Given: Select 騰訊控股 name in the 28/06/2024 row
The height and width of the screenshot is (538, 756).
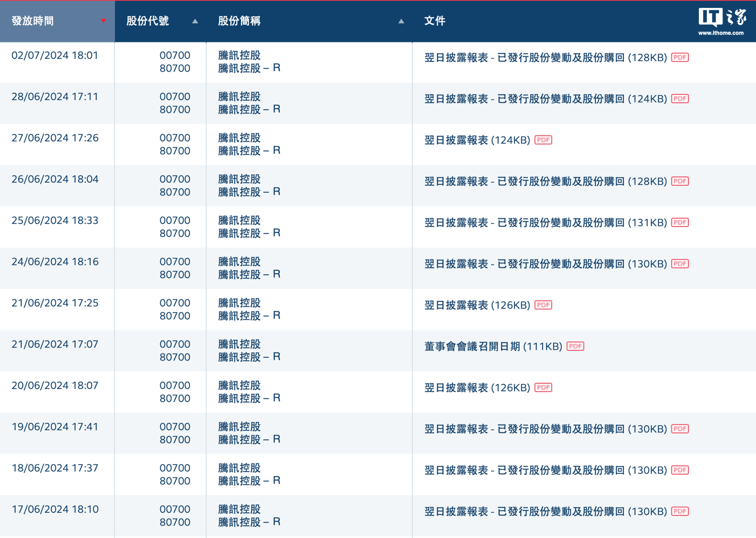Looking at the screenshot, I should tap(239, 97).
